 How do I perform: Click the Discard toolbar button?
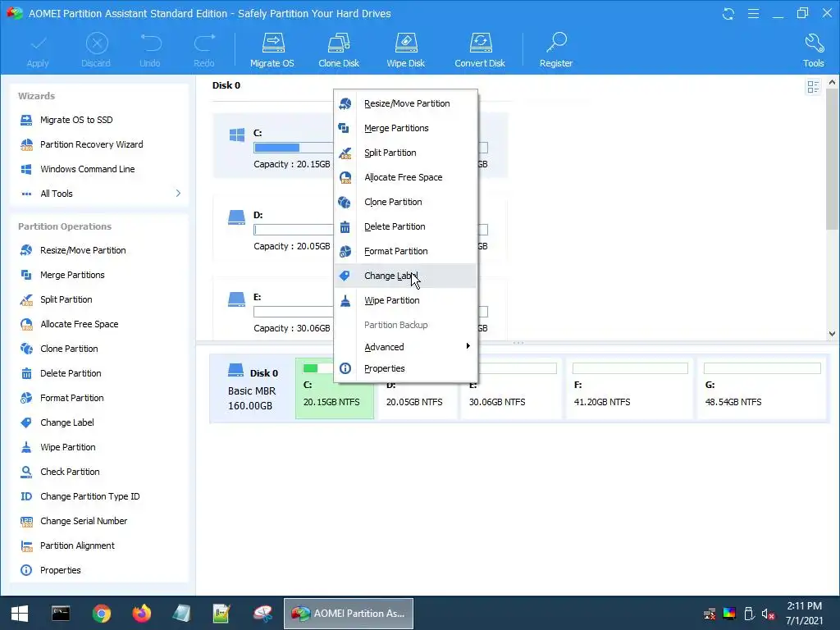click(96, 50)
